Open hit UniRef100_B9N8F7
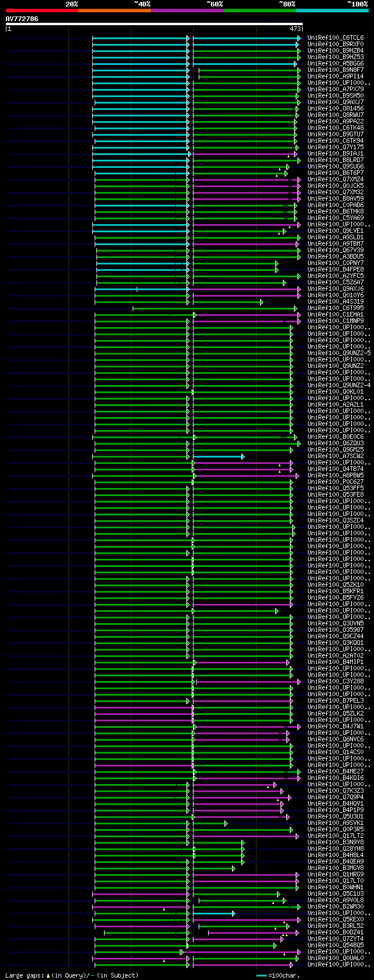 click(x=335, y=70)
